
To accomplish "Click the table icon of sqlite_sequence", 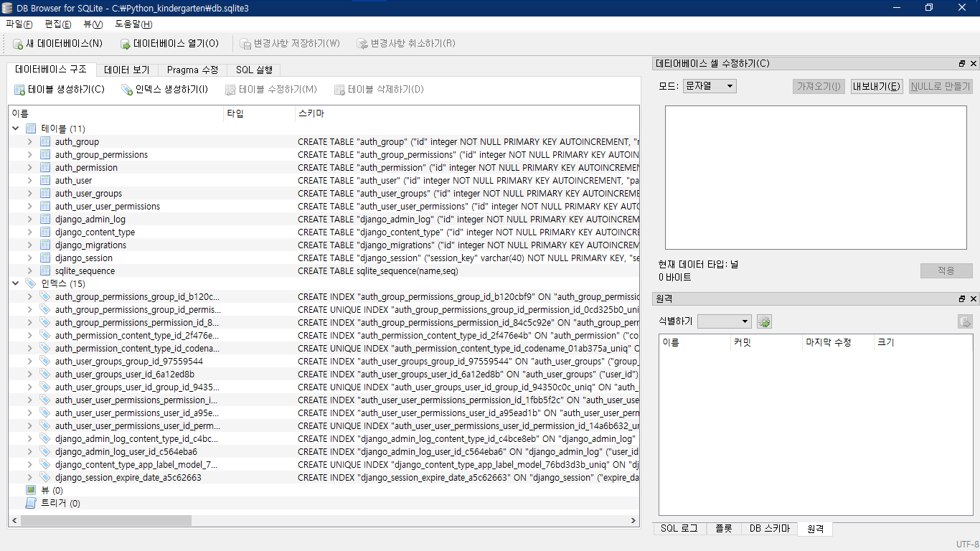I will [45, 270].
